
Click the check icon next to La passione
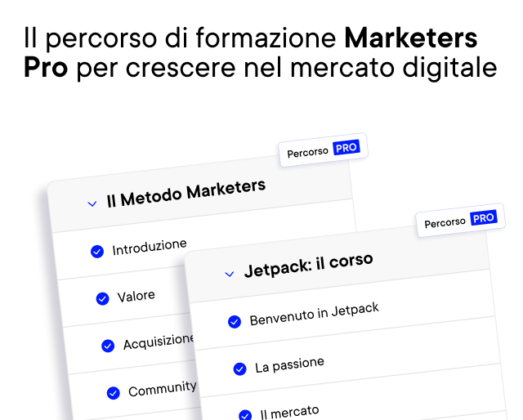239,369
